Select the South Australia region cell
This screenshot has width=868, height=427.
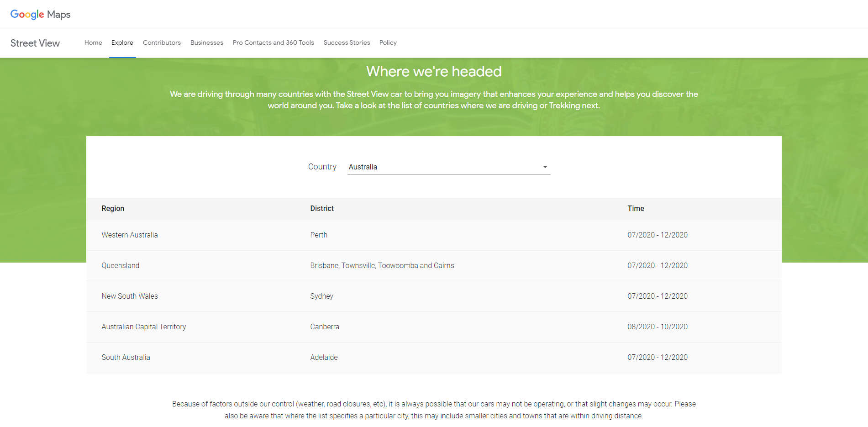coord(126,357)
